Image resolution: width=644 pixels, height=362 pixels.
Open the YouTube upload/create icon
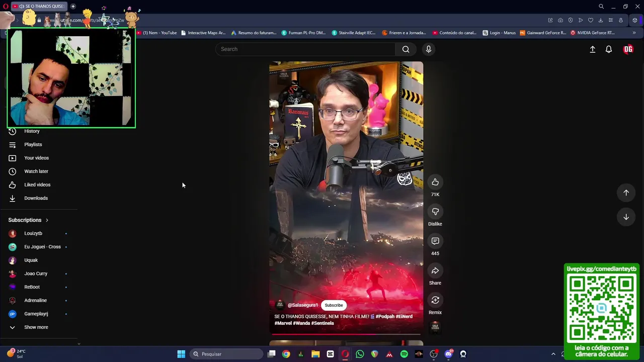point(593,49)
